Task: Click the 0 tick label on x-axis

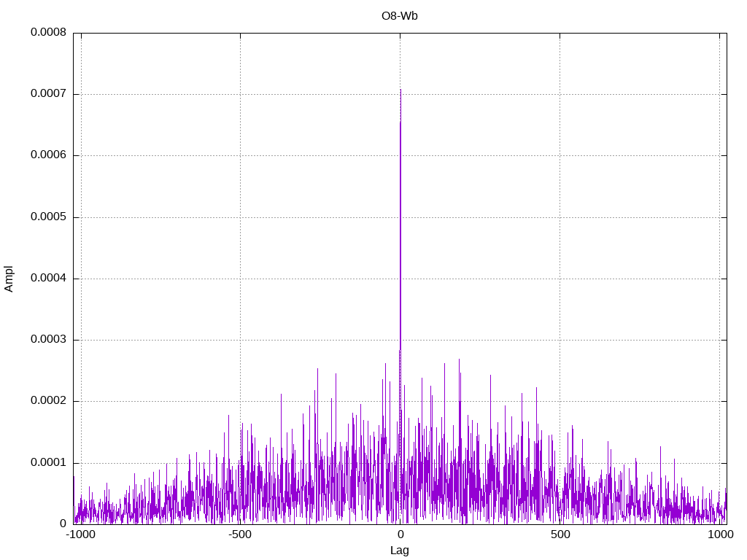Action: pos(400,534)
